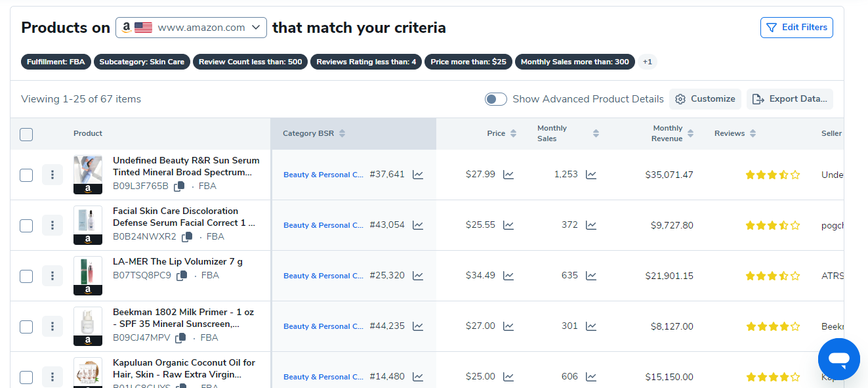
Task: Click the $21,901.15 monthly revenue cell
Action: (669, 276)
